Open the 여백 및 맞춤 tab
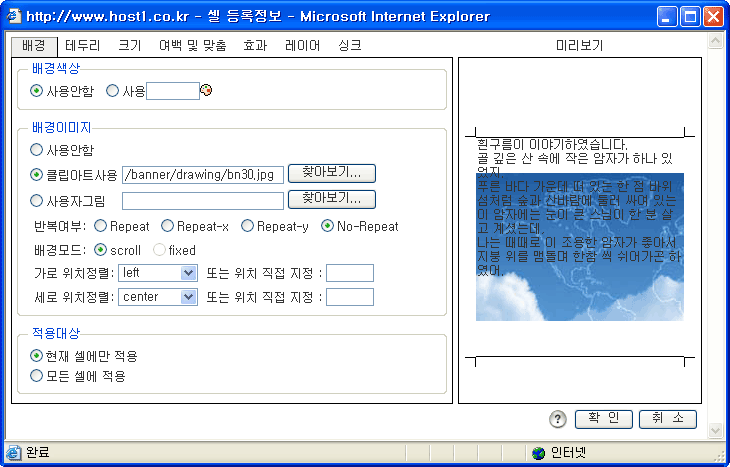 (192, 45)
